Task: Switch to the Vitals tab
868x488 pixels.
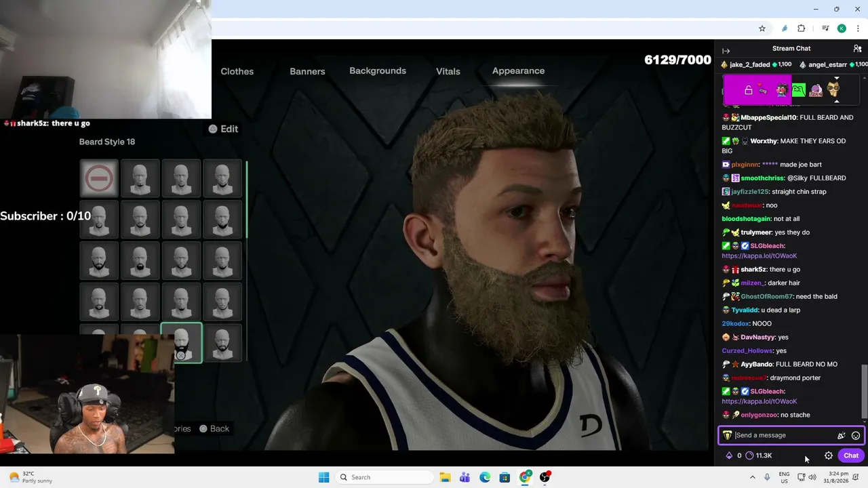Action: pos(448,71)
